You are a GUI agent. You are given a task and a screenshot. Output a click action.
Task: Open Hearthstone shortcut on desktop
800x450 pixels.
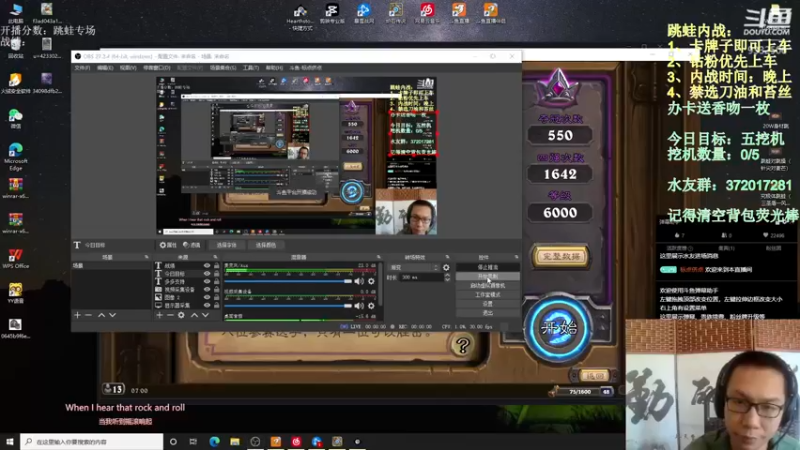point(300,17)
